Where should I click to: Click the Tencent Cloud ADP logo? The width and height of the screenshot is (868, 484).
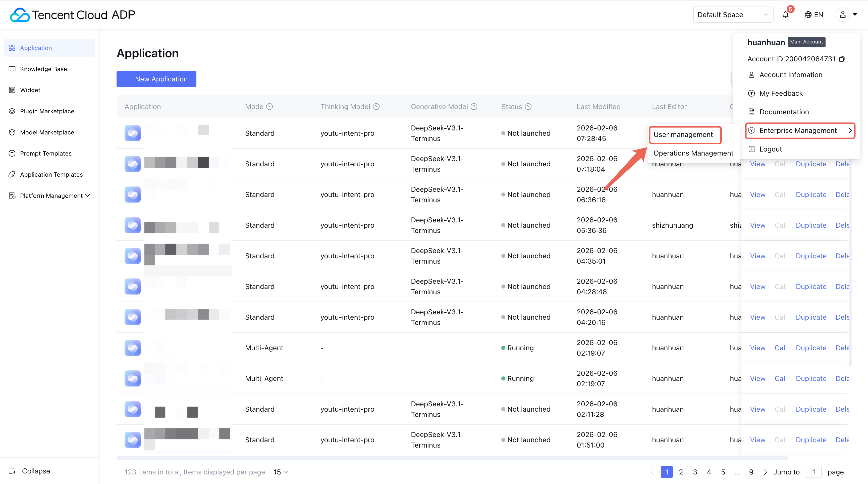(72, 15)
